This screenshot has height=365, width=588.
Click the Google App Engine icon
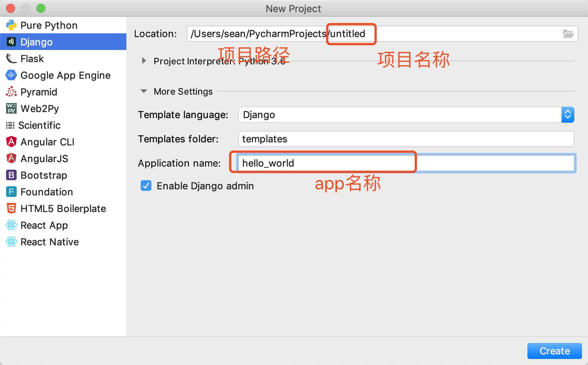click(11, 75)
